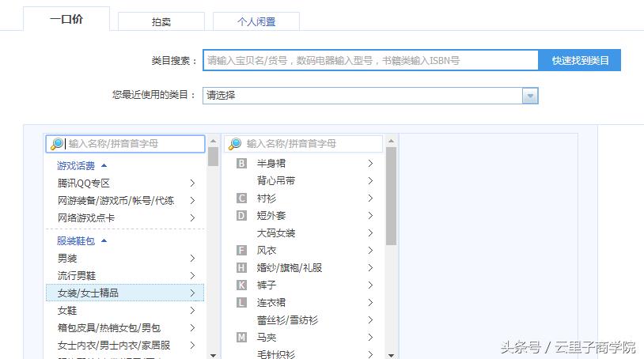644x359 pixels.
Task: Open the 您最近使用的类目 dropdown
Action: [x=529, y=96]
